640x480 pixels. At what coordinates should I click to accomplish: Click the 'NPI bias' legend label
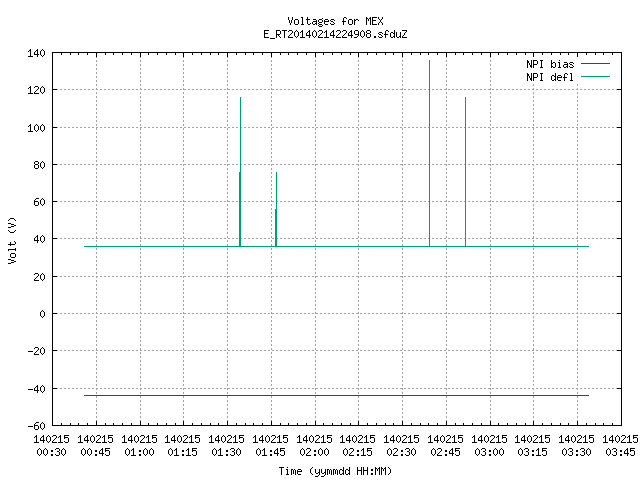click(550, 64)
